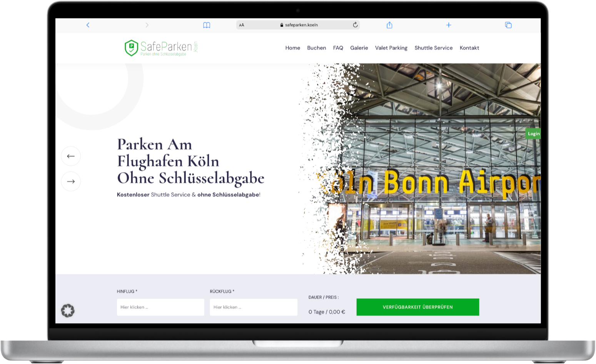
Task: Open the bookmarks book icon
Action: pos(207,25)
